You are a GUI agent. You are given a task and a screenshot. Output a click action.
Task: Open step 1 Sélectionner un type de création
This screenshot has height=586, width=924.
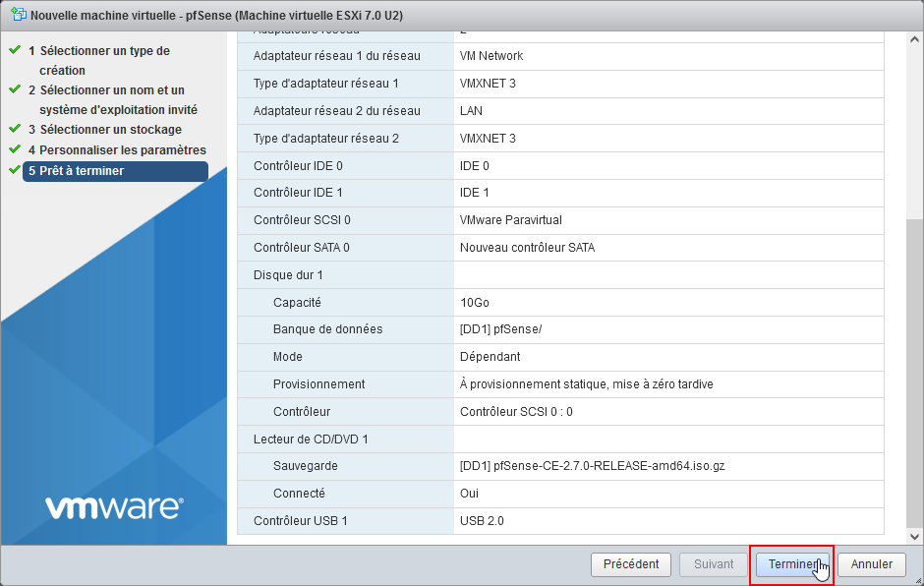coord(104,60)
